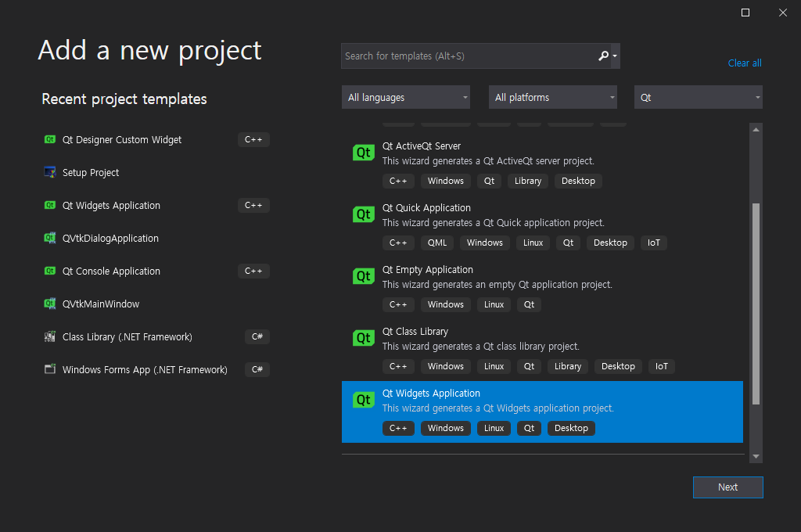Viewport: 801px width, 532px height.
Task: Click the QVtkDialogApplication icon
Action: tap(49, 238)
